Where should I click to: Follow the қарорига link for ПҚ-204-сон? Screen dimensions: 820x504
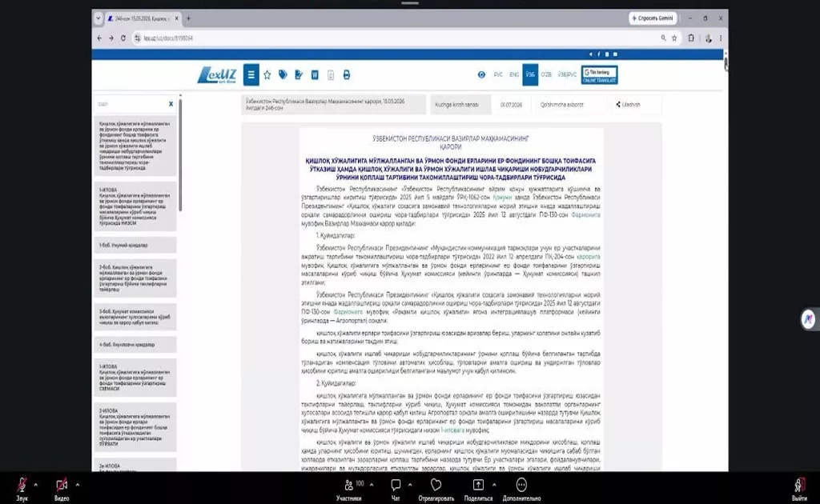[588, 257]
